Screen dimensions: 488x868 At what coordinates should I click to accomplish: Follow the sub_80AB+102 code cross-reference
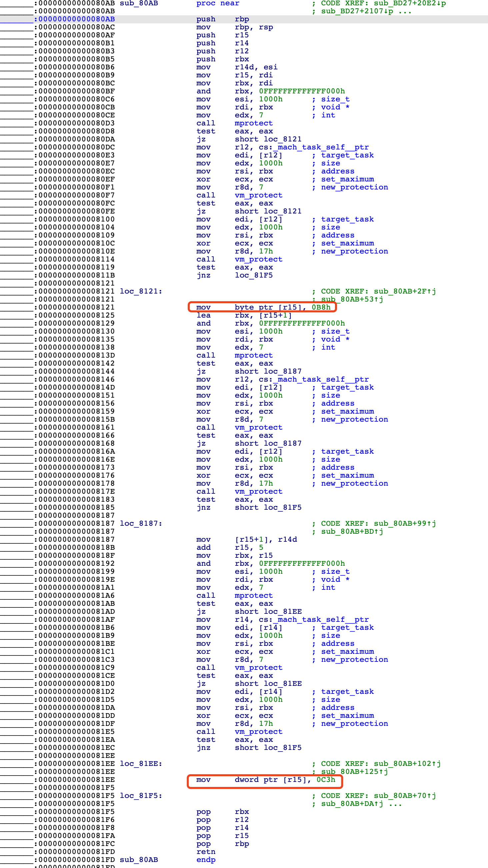(x=407, y=764)
